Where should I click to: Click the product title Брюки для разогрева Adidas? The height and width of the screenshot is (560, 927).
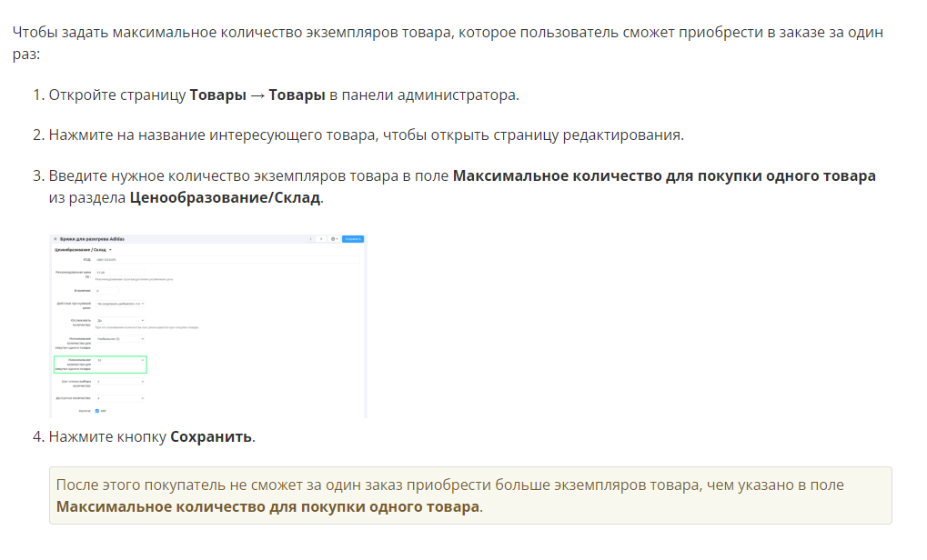click(91, 239)
